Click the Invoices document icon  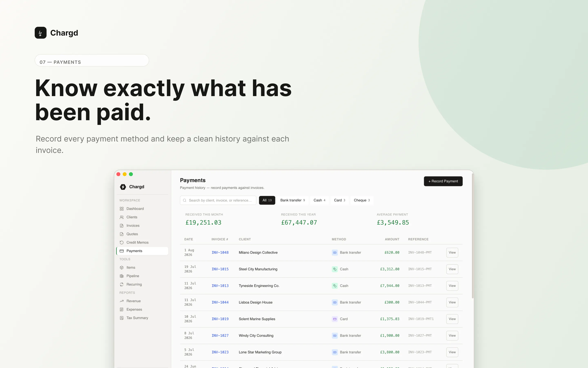coord(122,226)
